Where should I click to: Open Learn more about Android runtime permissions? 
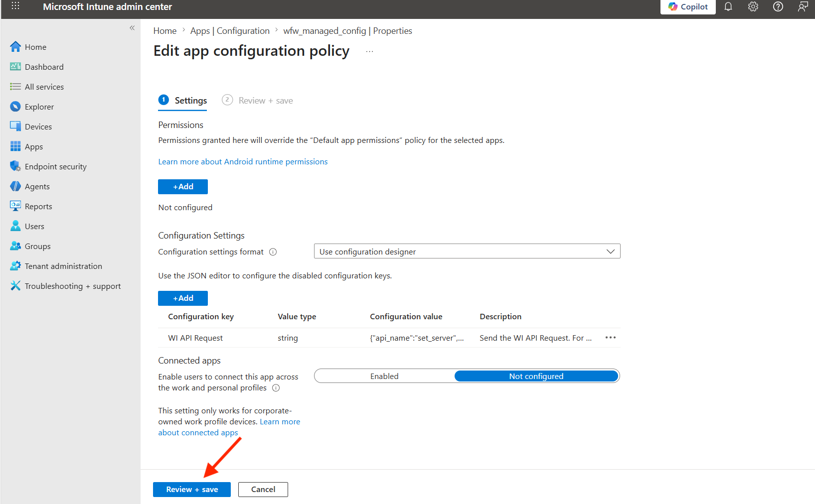pos(243,162)
